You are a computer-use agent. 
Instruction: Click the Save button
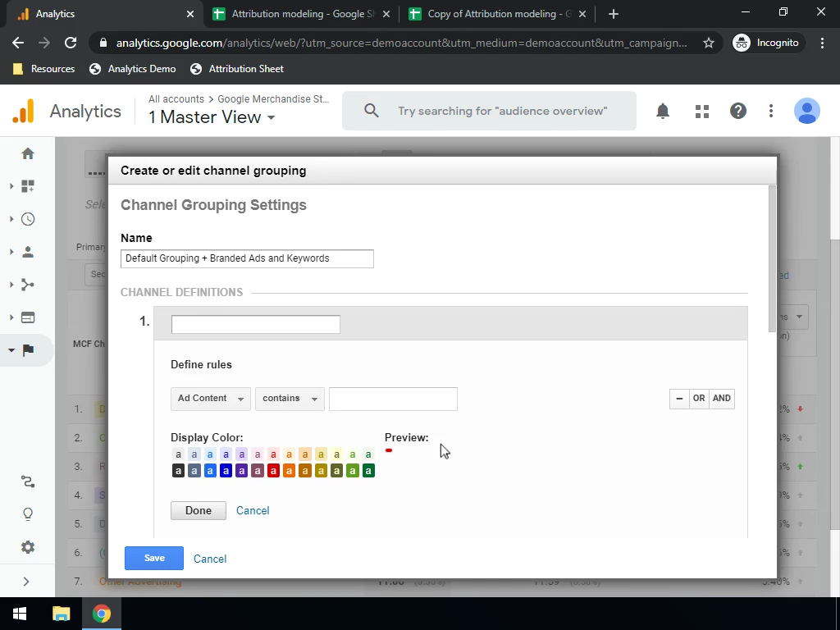[x=154, y=558]
